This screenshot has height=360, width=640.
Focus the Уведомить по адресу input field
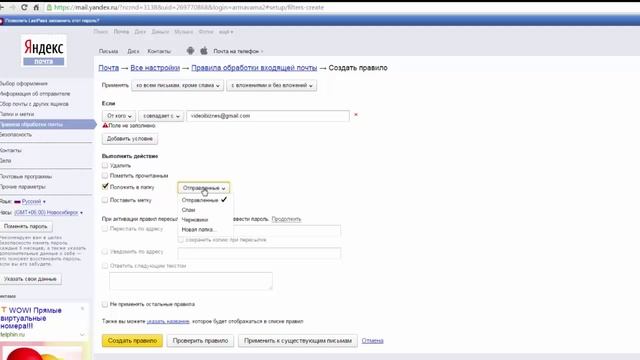(x=259, y=253)
